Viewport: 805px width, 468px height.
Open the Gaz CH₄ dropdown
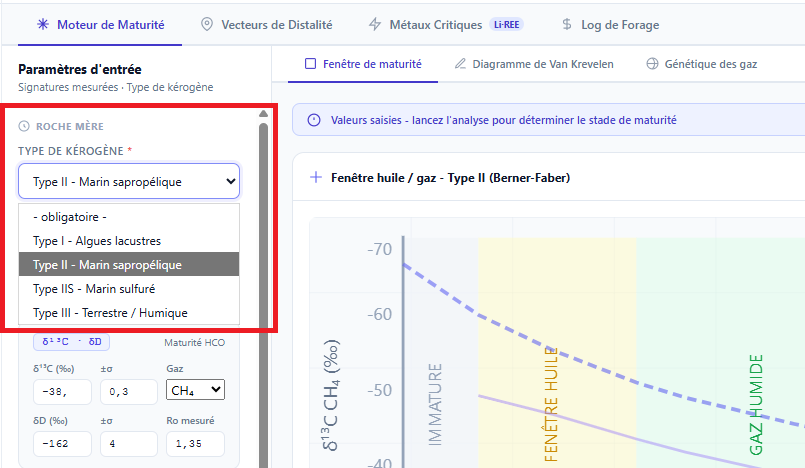pos(195,390)
